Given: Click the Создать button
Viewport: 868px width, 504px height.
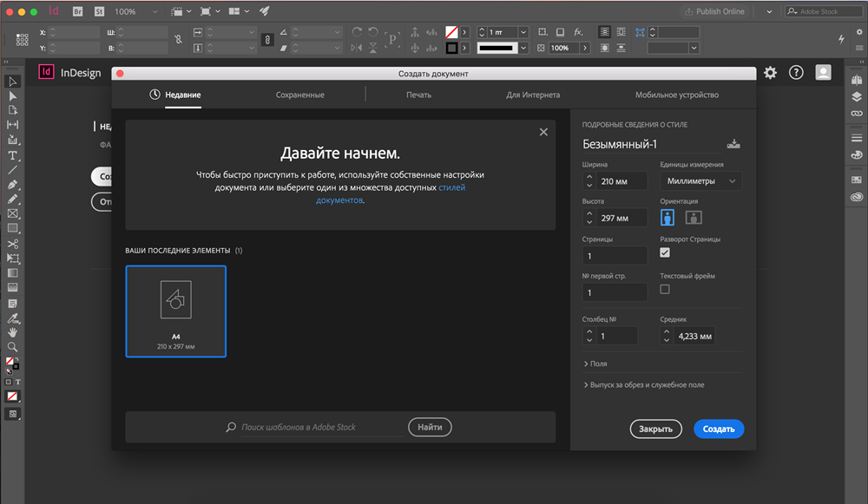Looking at the screenshot, I should point(719,429).
